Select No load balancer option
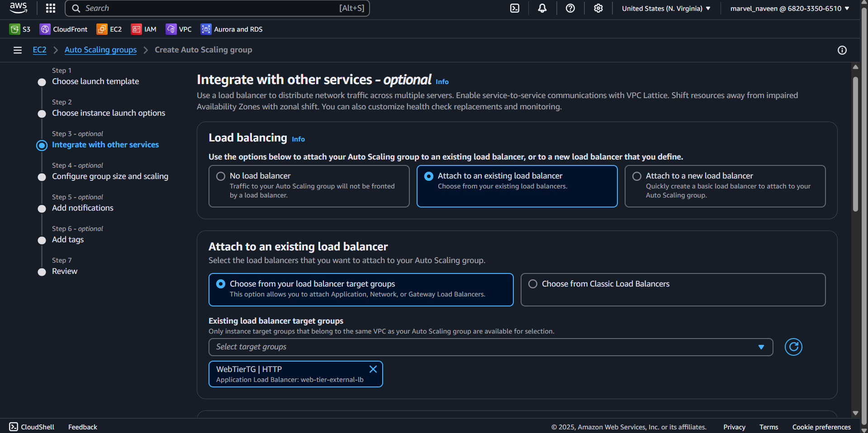868x433 pixels. [x=309, y=186]
